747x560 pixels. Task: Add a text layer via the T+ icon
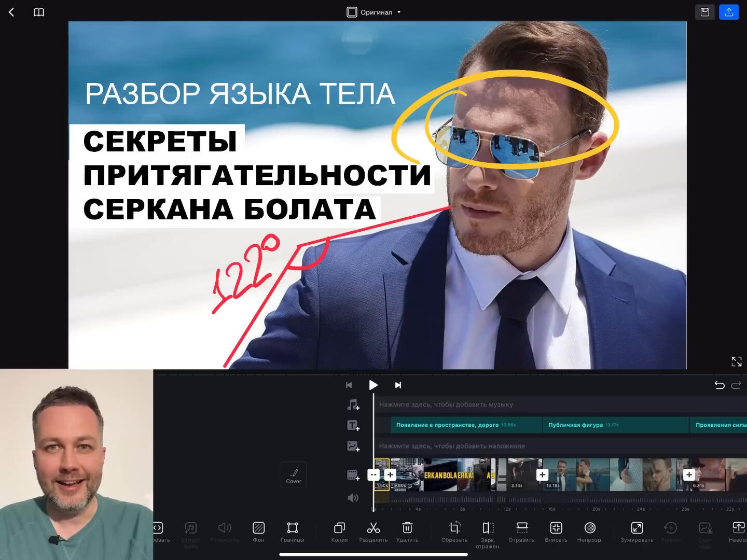tap(353, 426)
